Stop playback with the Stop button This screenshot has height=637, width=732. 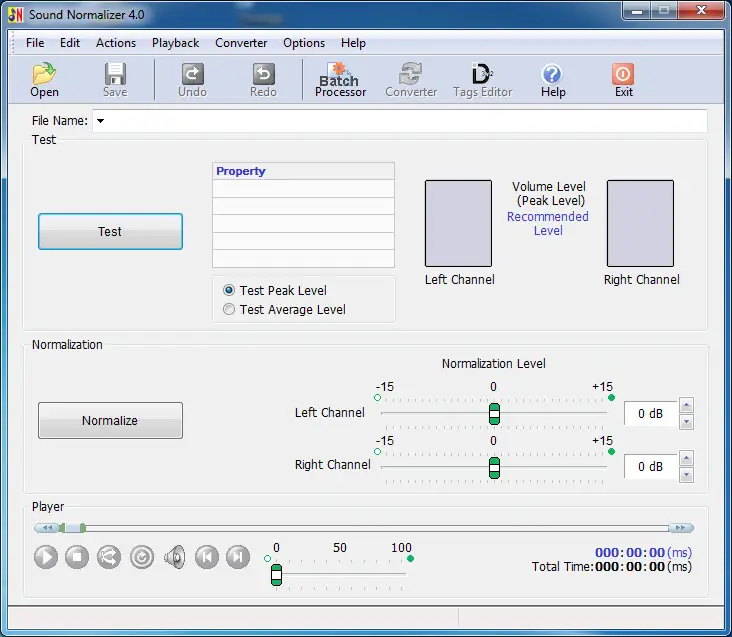pyautogui.click(x=77, y=557)
